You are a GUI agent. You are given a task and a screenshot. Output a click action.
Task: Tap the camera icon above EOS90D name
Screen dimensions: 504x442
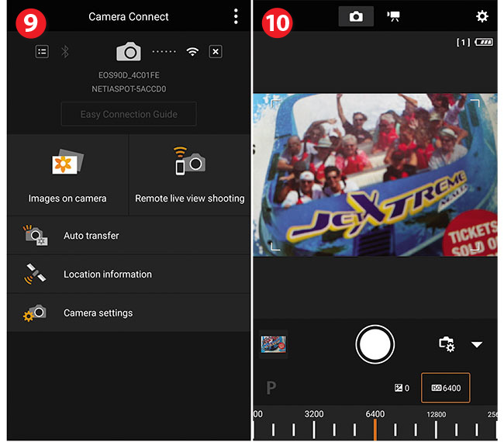pos(129,52)
